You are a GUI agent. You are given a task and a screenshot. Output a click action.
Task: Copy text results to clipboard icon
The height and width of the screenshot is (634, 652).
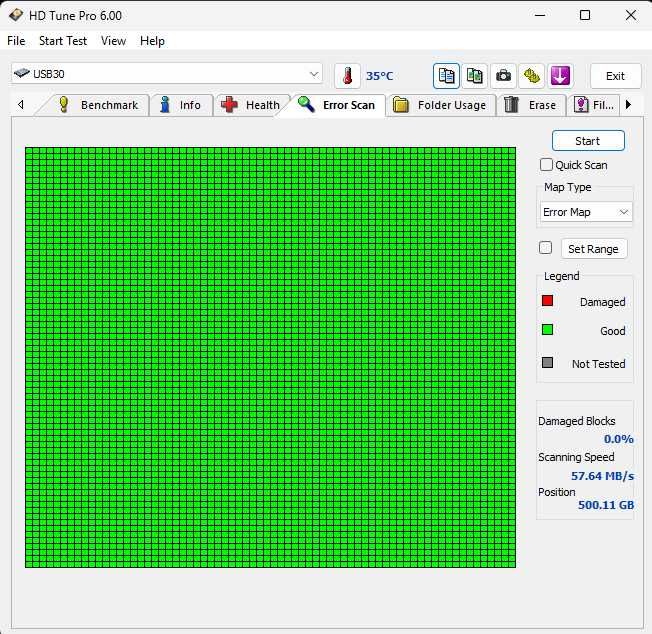(446, 76)
